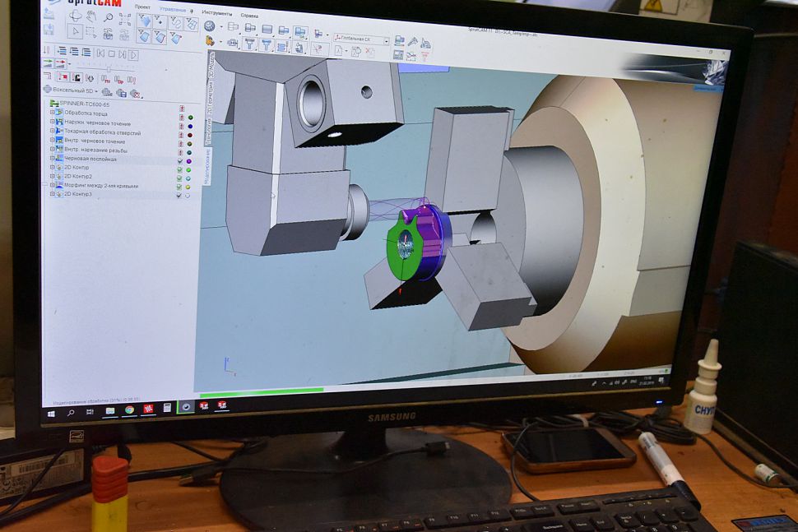Expand the Обработка торца operation

click(x=52, y=113)
